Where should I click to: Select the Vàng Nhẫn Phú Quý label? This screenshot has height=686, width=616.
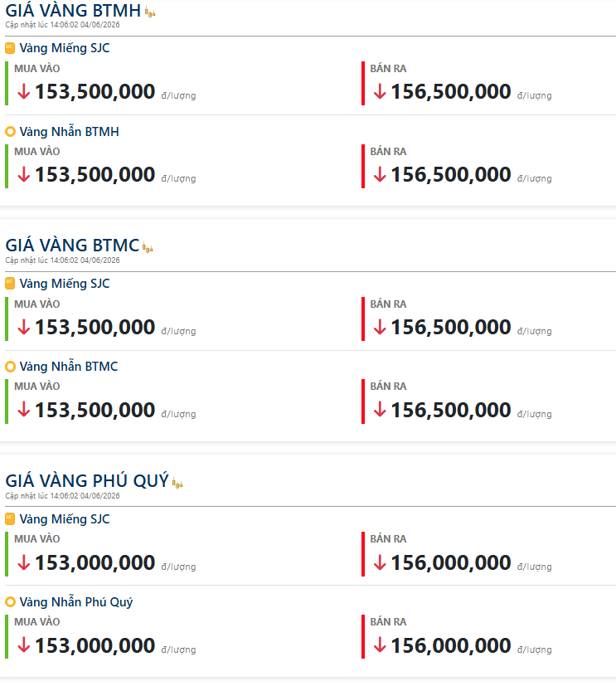pos(76,602)
